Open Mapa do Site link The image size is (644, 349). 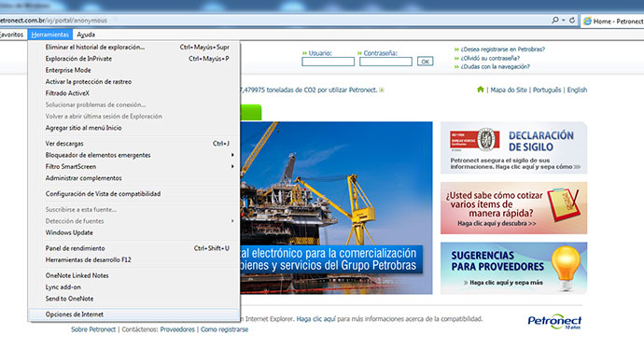tap(509, 90)
